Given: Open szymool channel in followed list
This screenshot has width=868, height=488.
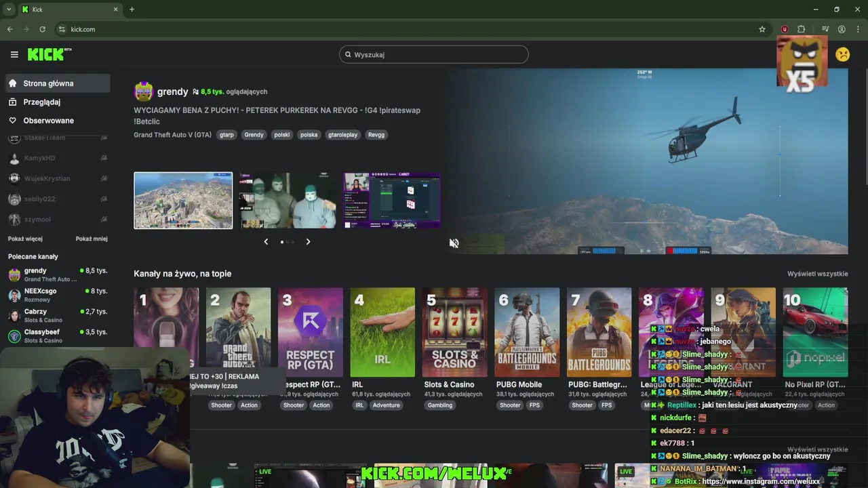Looking at the screenshot, I should tap(58, 220).
